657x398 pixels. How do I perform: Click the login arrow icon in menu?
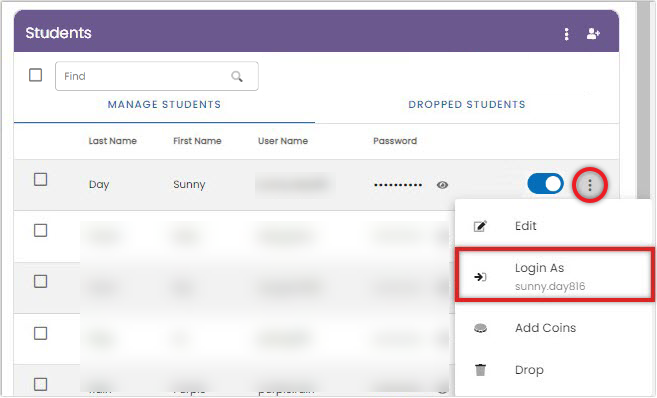tap(480, 277)
